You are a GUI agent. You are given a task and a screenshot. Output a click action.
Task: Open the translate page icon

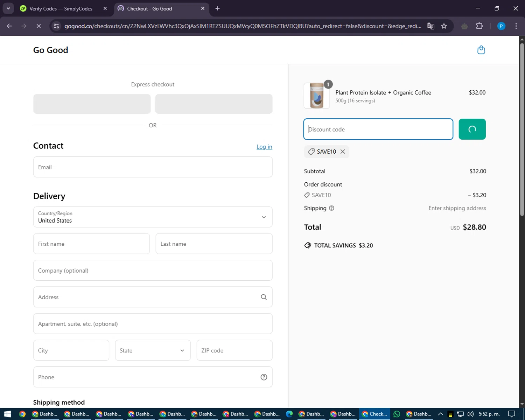tap(431, 26)
